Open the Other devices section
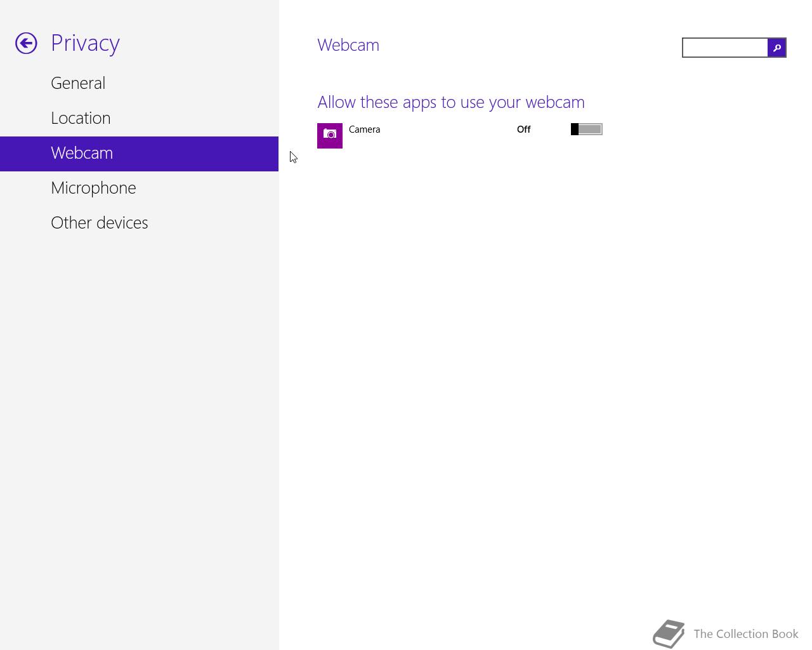Image resolution: width=812 pixels, height=650 pixels. (x=140, y=223)
